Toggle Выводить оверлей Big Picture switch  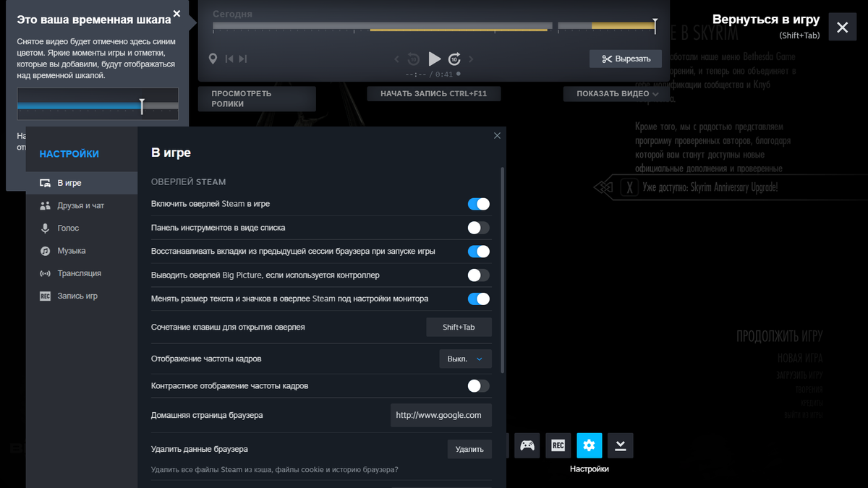(x=478, y=275)
